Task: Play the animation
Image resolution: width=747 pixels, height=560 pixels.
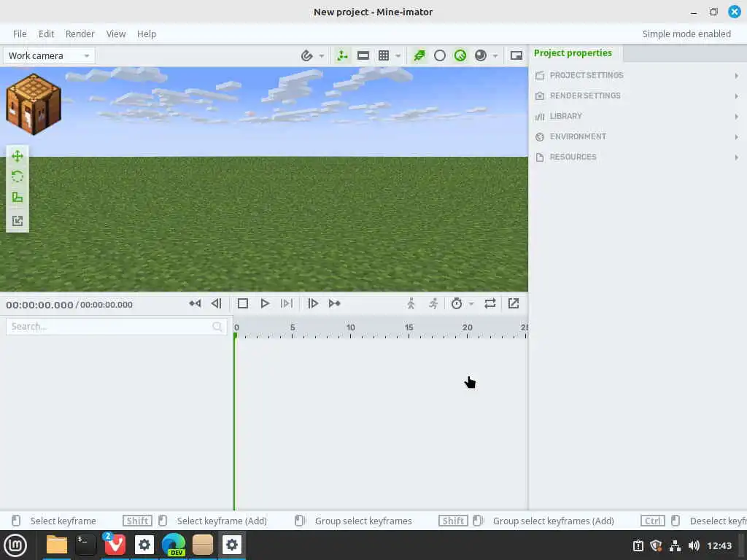Action: click(265, 303)
